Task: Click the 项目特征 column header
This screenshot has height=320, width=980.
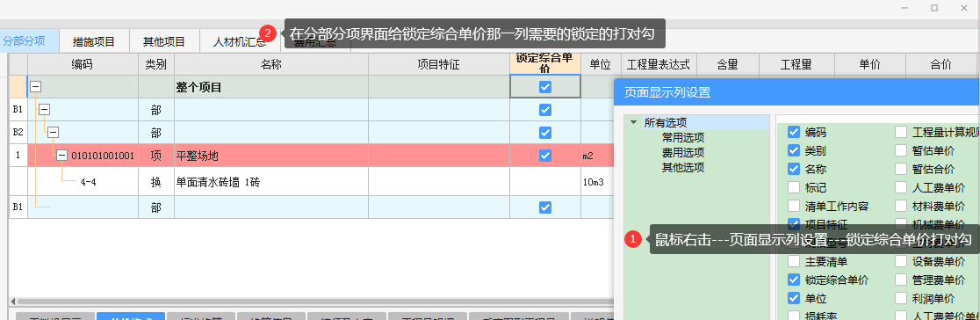Action: [x=439, y=64]
